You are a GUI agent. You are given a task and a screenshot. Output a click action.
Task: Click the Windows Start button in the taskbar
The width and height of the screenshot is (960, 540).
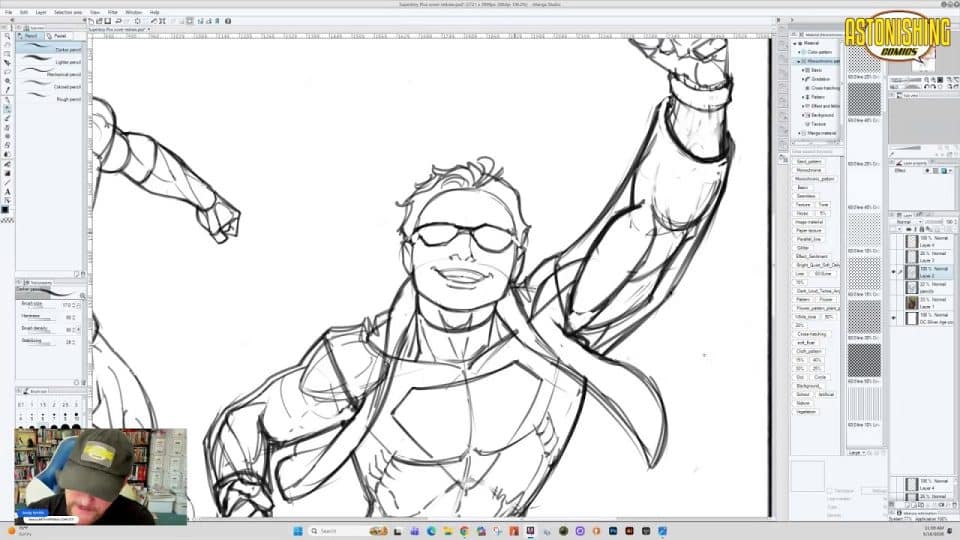coord(298,531)
